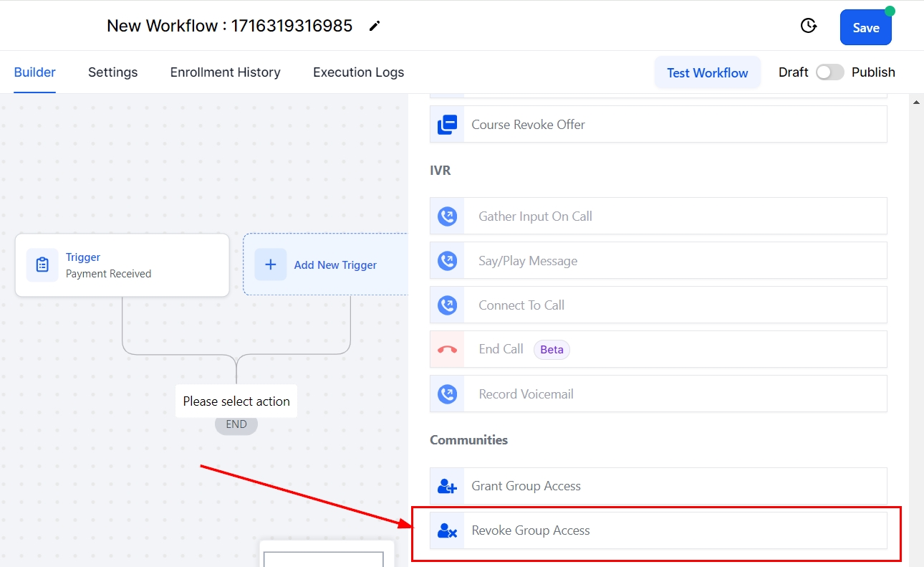Click the pencil icon to rename workflow

coord(375,27)
